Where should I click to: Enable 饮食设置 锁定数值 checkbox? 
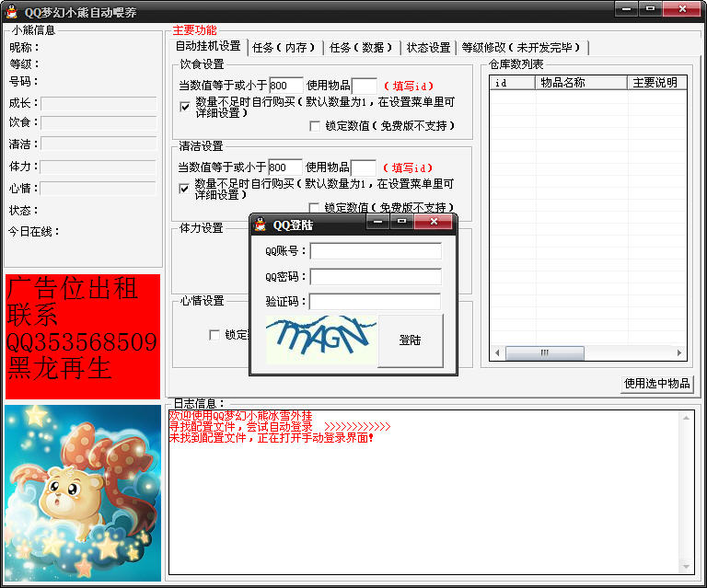point(315,126)
